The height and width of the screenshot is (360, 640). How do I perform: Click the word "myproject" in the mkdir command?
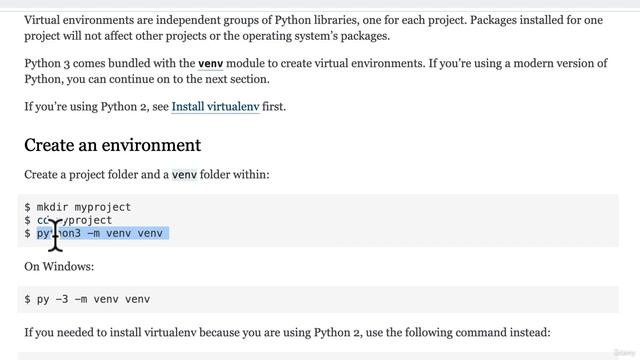point(103,207)
